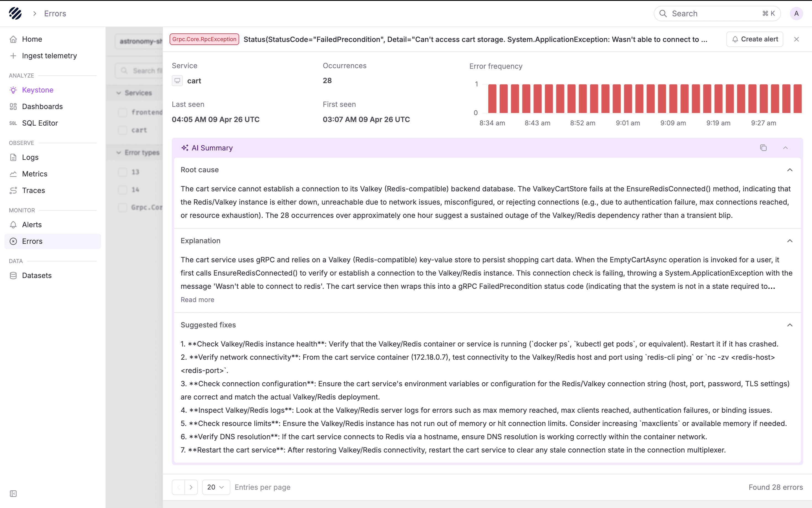Click the Grpc.Core.RpcException tag
The image size is (812, 508).
204,39
